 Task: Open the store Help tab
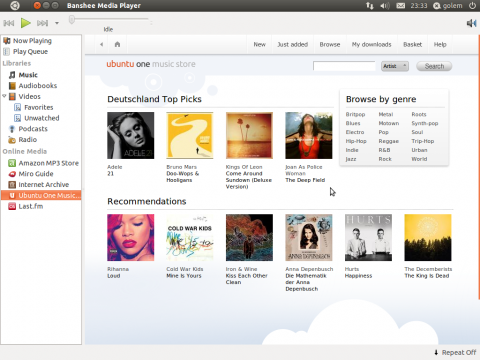[440, 44]
